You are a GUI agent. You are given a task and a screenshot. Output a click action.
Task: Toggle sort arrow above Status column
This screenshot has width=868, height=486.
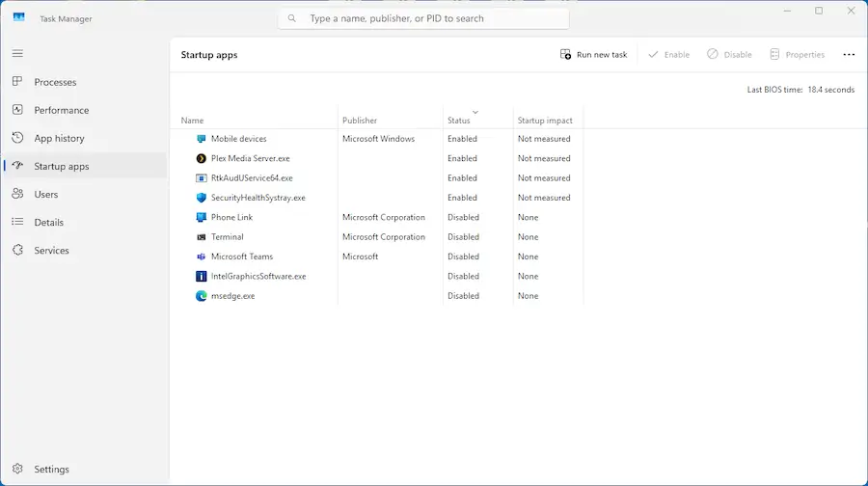(x=475, y=113)
